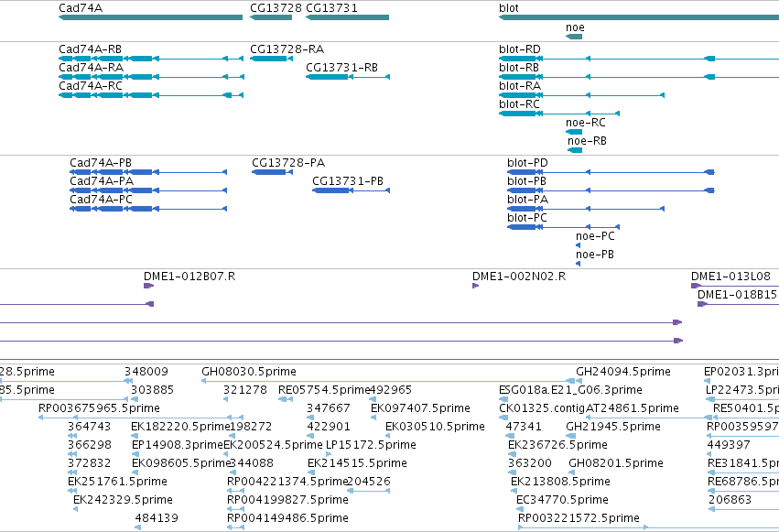The height and width of the screenshot is (532, 779).
Task: Click the Cad74A-PB protein label
Action: pyautogui.click(x=101, y=163)
